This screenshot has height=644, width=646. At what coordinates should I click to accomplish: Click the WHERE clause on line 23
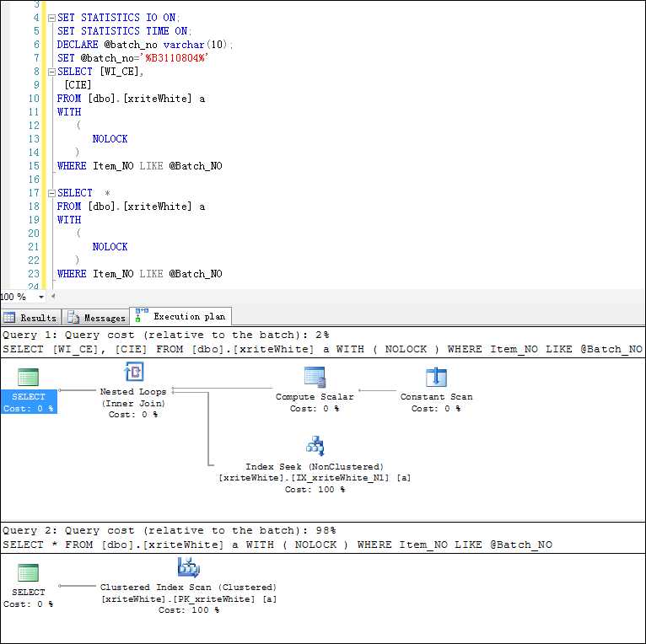[140, 274]
